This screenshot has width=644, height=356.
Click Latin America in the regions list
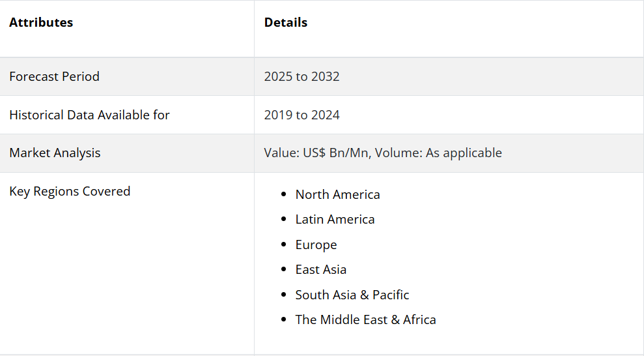click(335, 220)
